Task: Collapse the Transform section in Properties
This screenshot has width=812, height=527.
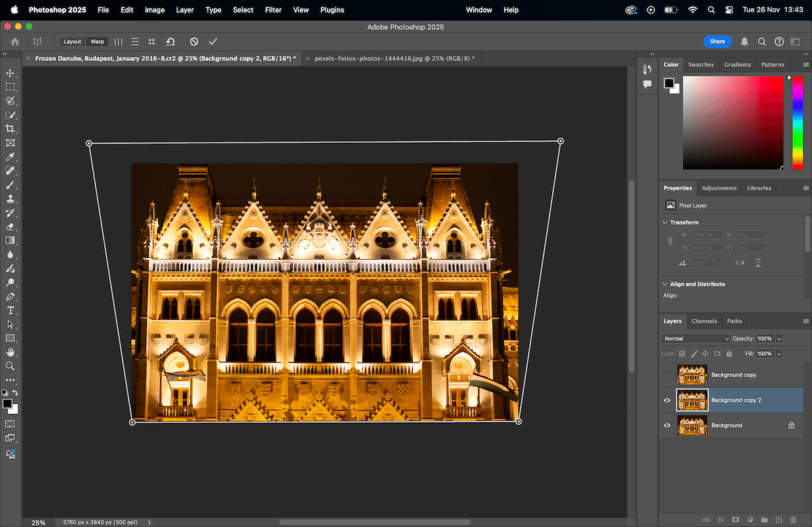Action: (x=664, y=222)
